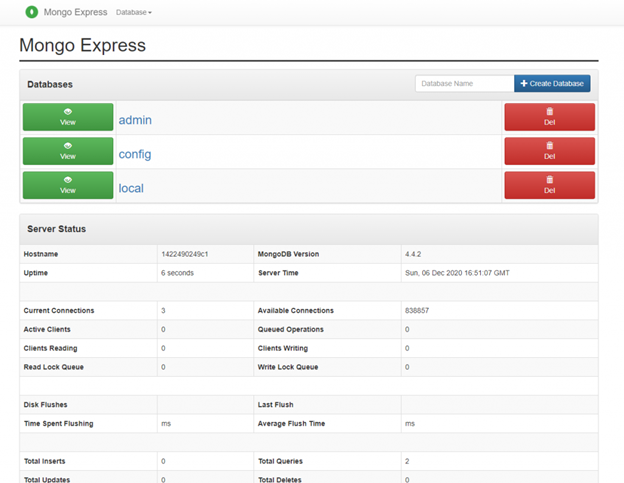Click the Time Spent Flushing label

pyautogui.click(x=58, y=423)
